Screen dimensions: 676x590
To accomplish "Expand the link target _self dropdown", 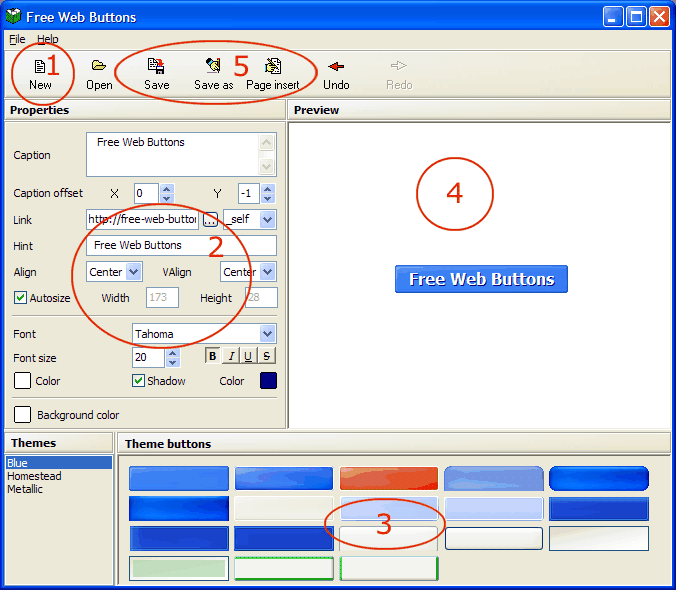I will 267,220.
